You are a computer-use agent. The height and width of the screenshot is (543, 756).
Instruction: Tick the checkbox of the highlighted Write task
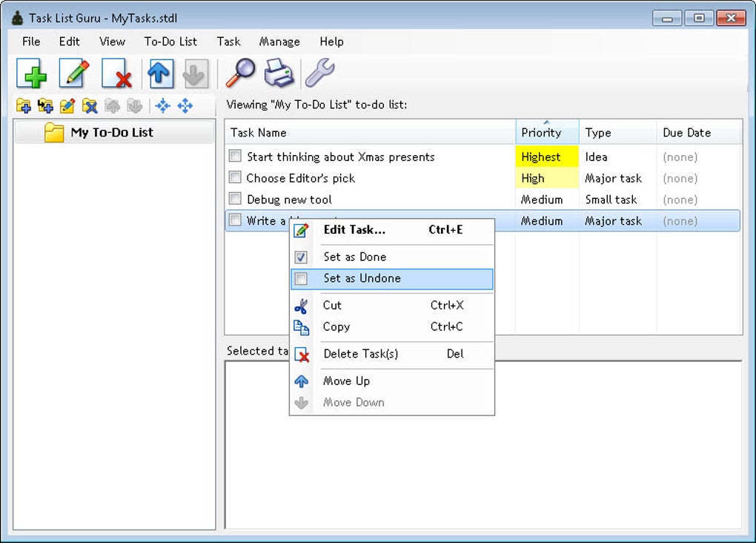[x=235, y=220]
